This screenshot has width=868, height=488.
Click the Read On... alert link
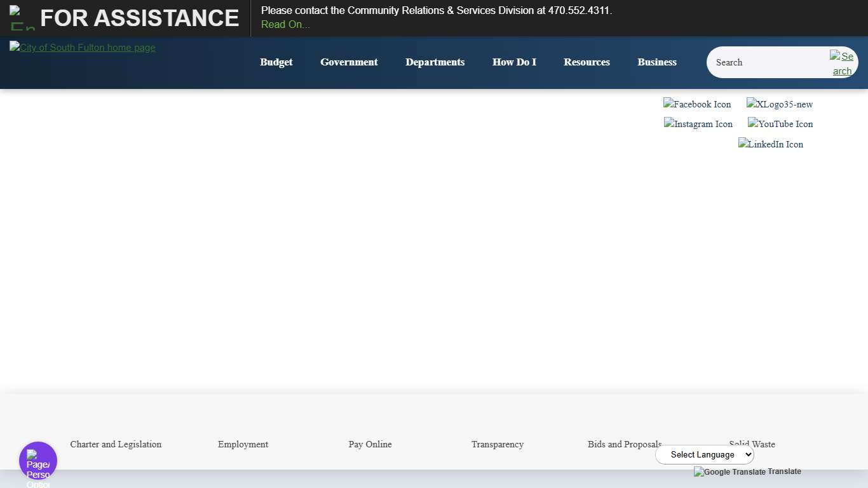[285, 25]
